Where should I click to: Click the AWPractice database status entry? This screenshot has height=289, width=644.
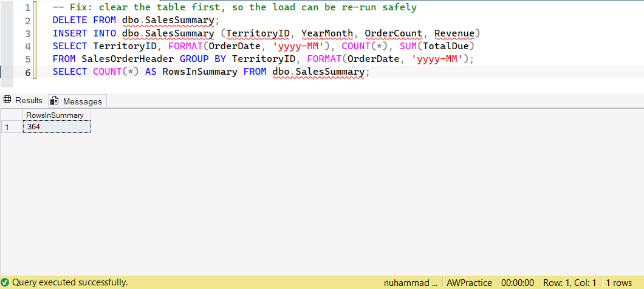(x=469, y=283)
